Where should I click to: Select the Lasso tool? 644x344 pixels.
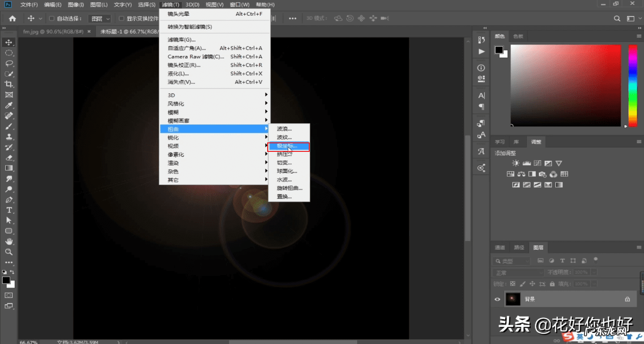(x=9, y=63)
